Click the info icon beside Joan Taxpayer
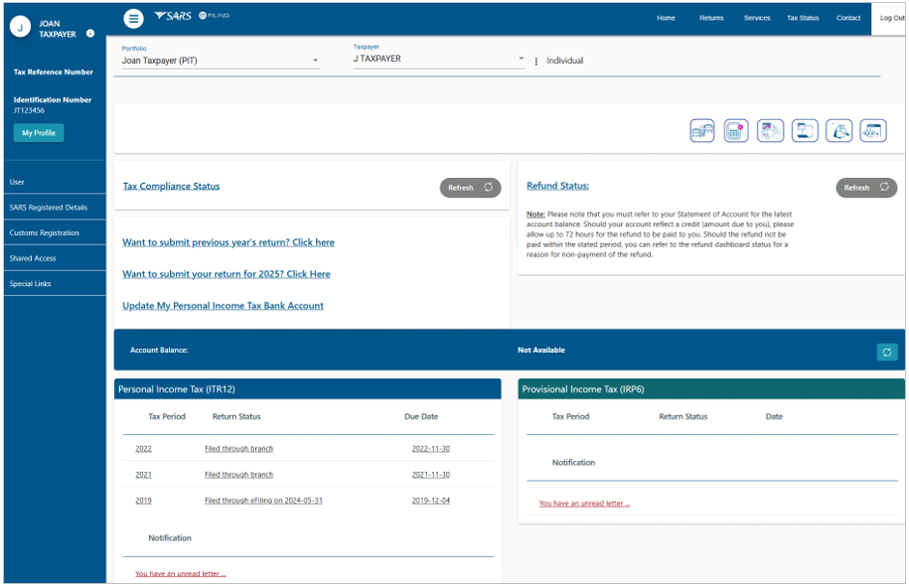Viewport: 909px width, 588px height. pyautogui.click(x=90, y=33)
